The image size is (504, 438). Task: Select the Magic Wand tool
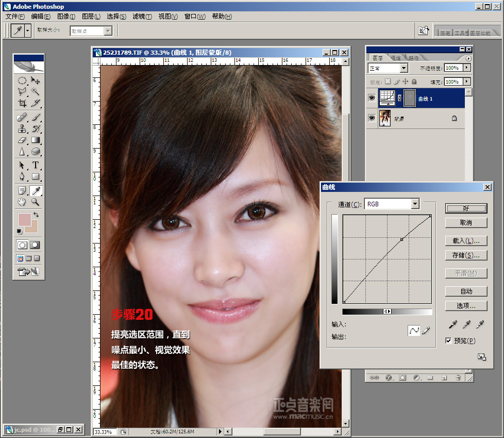coord(36,91)
